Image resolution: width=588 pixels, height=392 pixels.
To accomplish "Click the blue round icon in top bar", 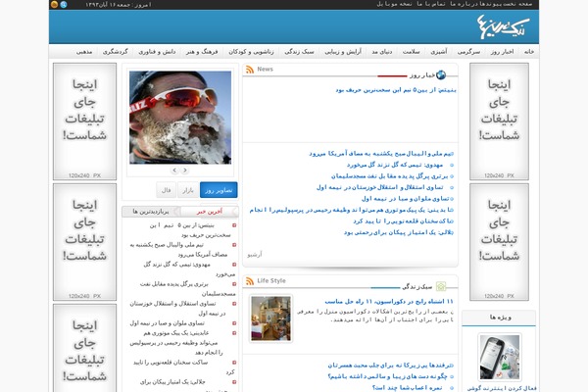I will (64, 5).
